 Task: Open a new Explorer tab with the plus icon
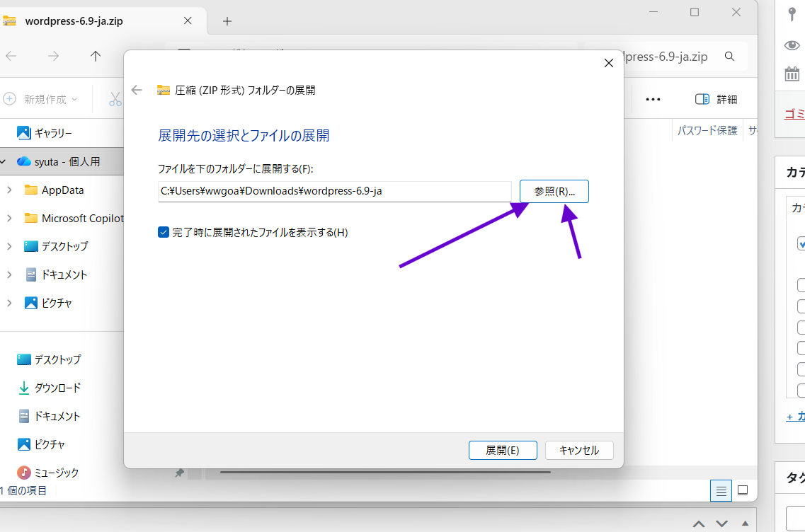(x=227, y=21)
